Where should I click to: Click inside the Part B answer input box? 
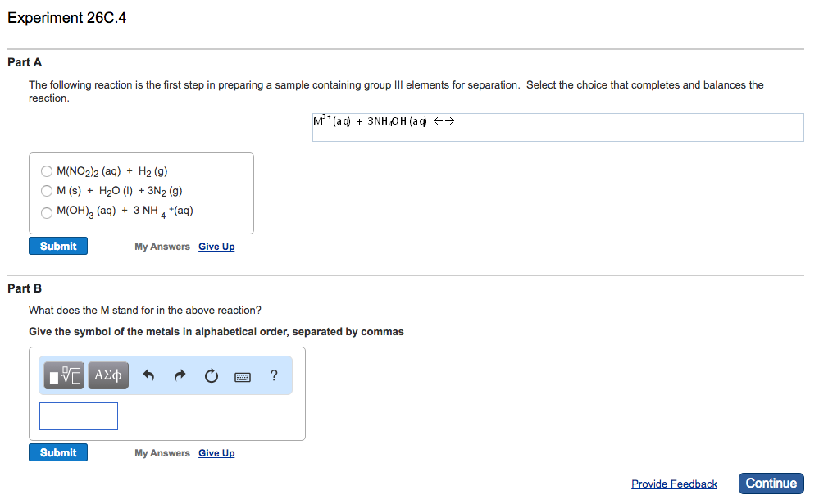coord(78,415)
